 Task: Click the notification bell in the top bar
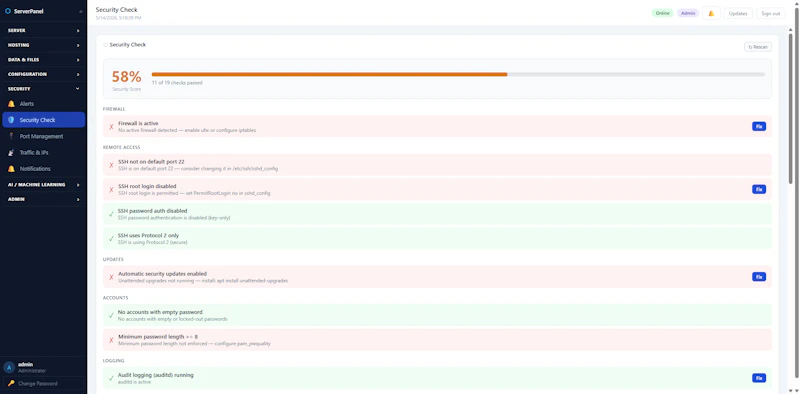pos(711,13)
